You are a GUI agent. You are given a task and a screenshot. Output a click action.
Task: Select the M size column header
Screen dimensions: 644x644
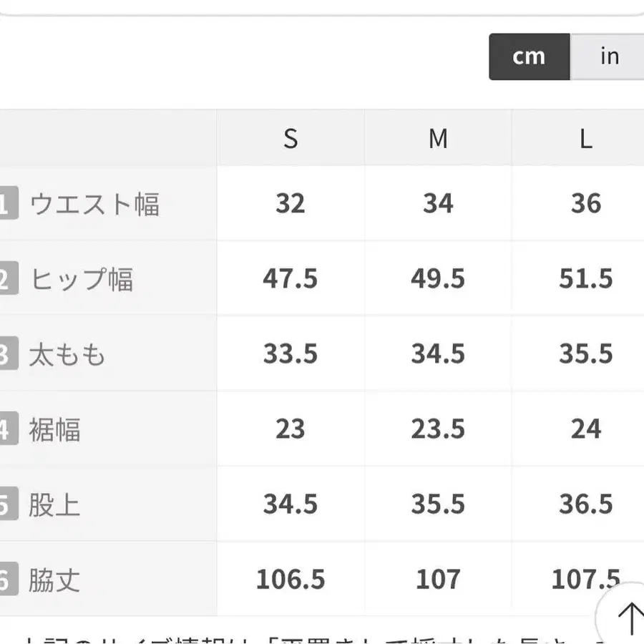point(438,138)
